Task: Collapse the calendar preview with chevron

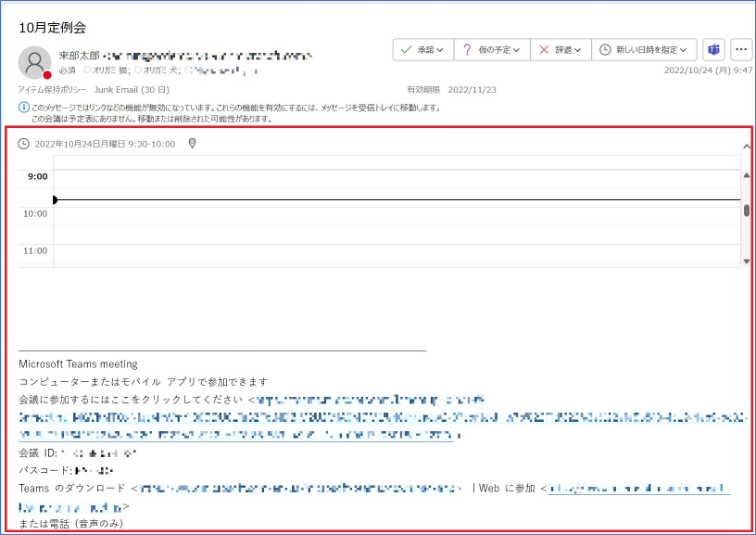Action: click(747, 146)
